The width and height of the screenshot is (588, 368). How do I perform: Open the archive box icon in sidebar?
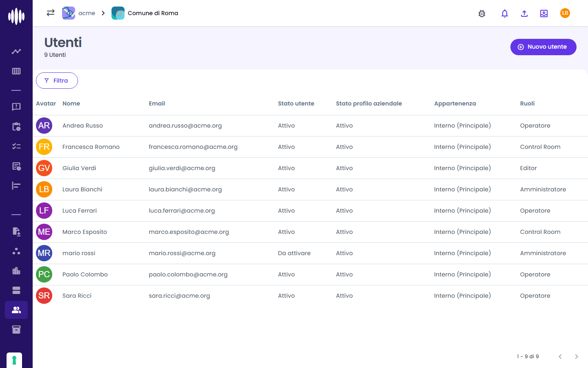pos(16,330)
